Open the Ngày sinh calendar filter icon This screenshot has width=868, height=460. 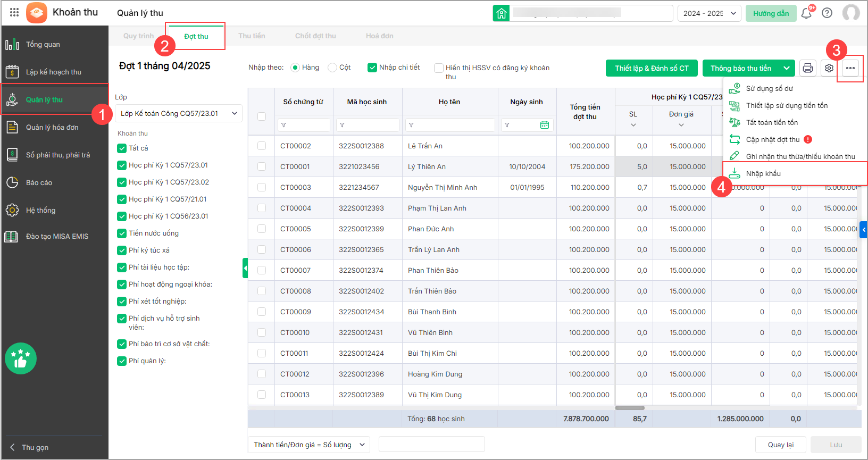coord(545,125)
